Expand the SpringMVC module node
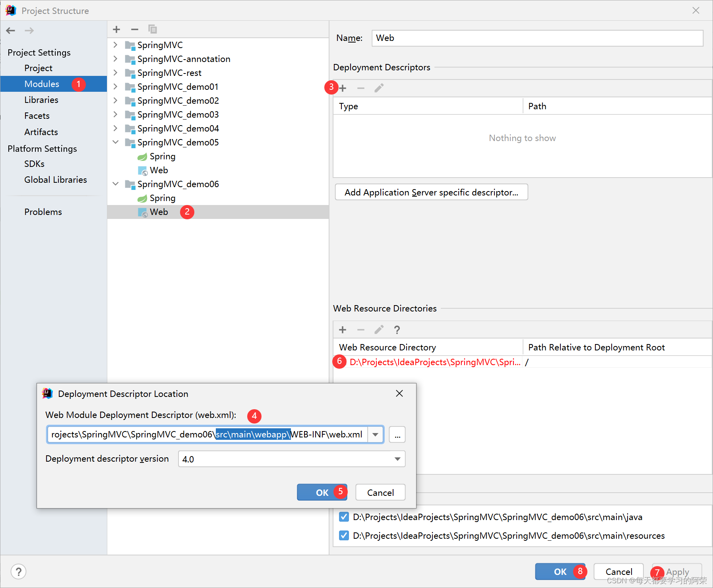This screenshot has width=713, height=588. (115, 45)
